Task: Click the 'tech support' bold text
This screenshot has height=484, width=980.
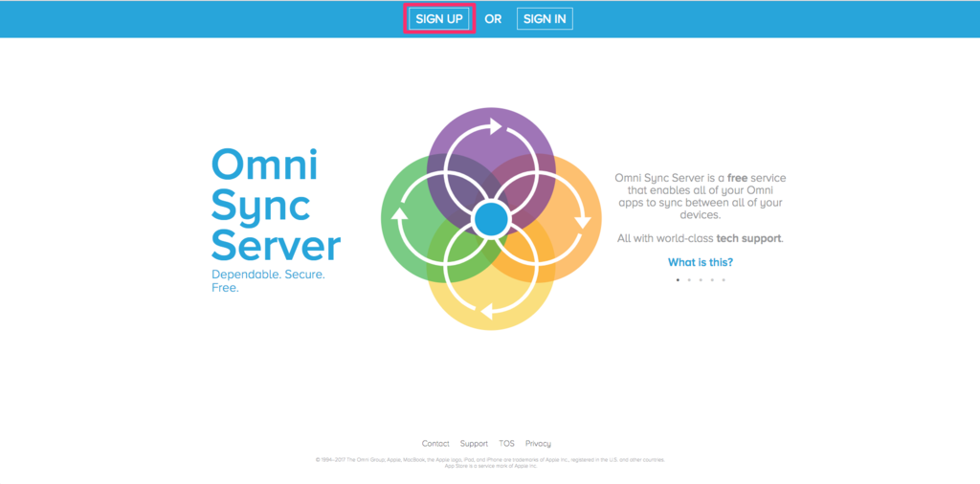Action: 748,238
